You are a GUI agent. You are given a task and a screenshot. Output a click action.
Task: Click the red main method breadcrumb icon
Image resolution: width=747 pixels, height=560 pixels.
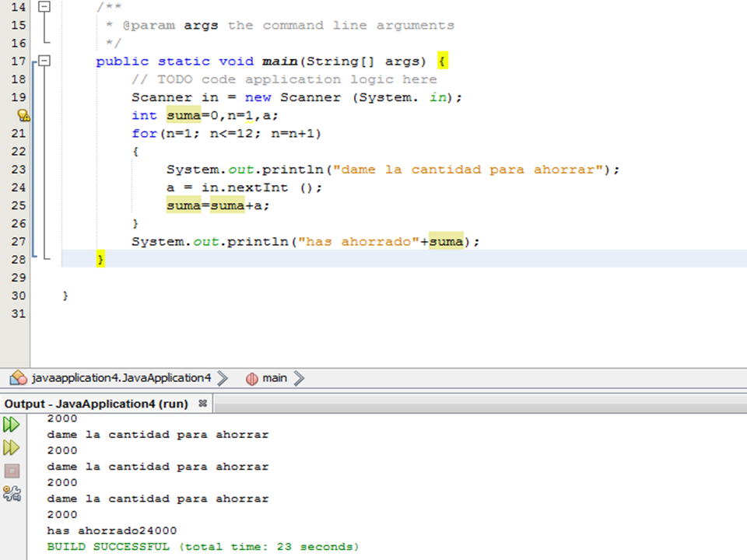point(251,378)
